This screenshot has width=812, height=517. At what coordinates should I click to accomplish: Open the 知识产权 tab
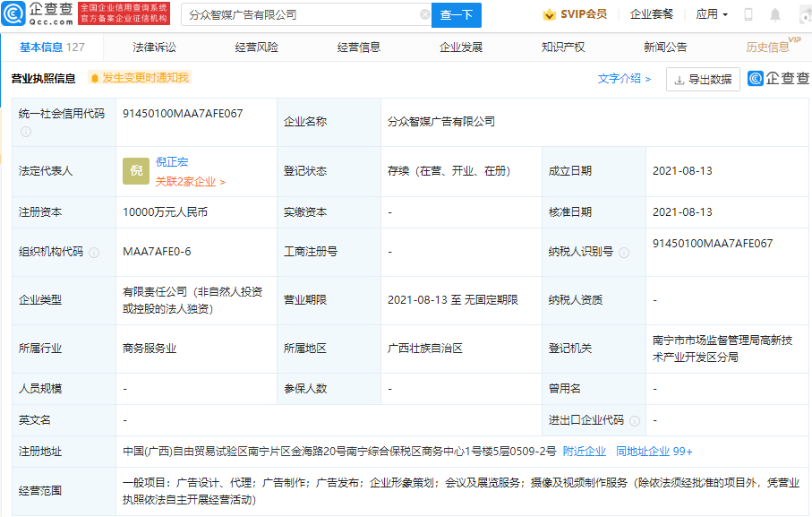click(x=563, y=47)
